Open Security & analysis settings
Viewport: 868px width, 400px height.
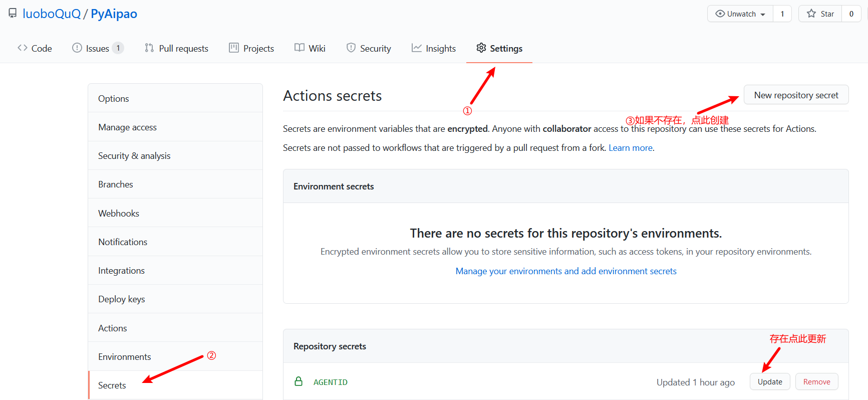[x=175, y=155]
